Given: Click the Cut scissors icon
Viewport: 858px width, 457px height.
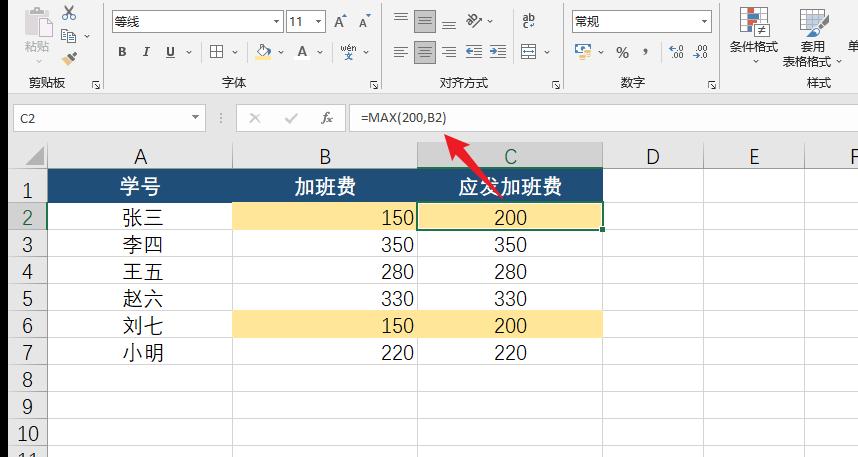Looking at the screenshot, I should click(x=69, y=13).
